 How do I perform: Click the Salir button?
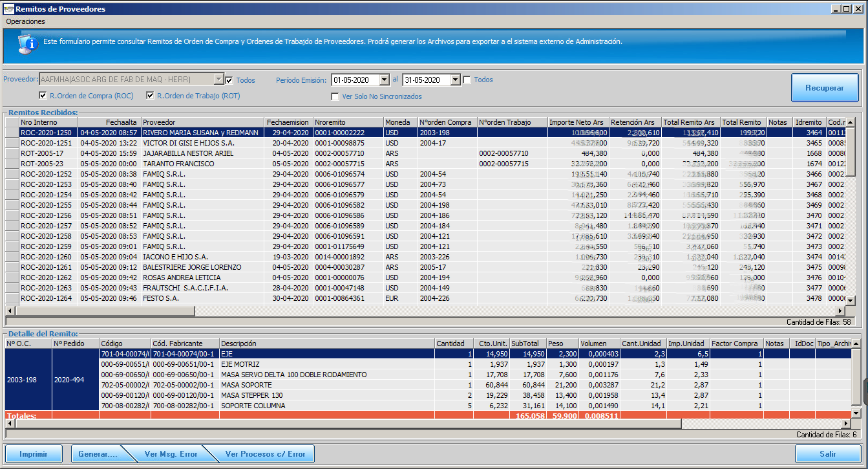[x=827, y=454]
